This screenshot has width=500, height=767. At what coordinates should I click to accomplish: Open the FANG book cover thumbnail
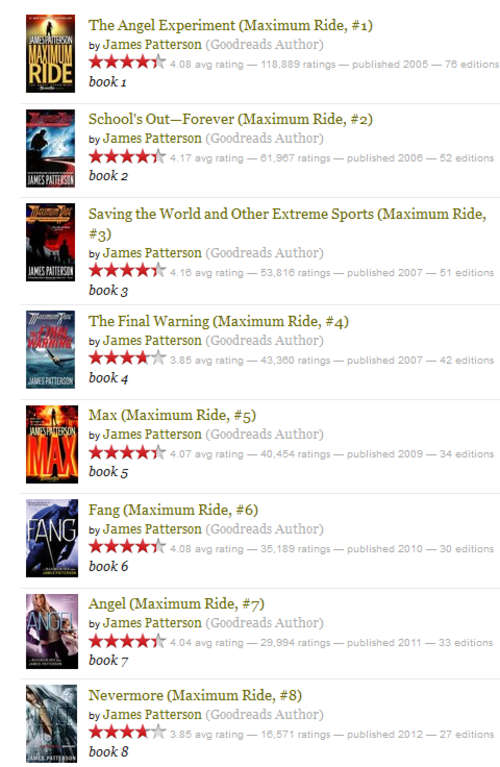point(52,538)
